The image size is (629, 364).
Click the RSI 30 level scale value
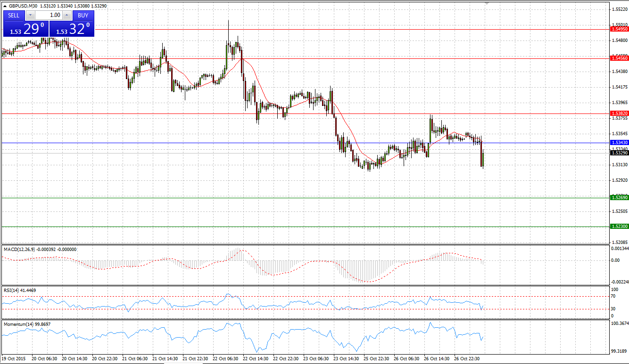(x=614, y=309)
